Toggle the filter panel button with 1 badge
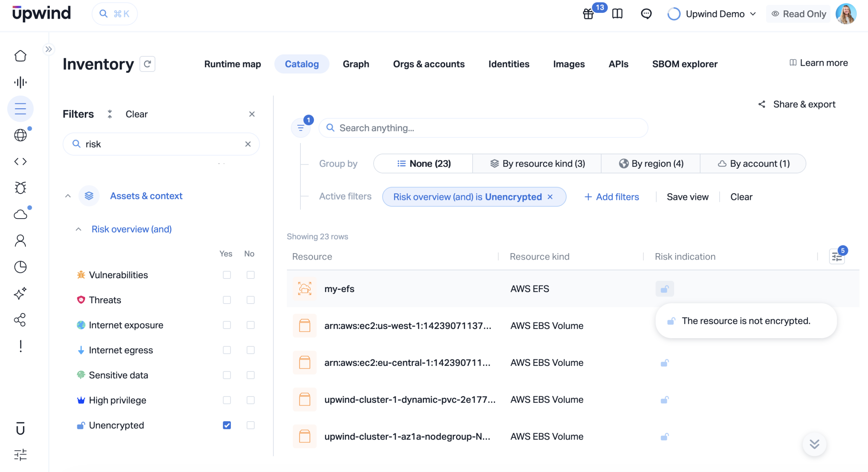The width and height of the screenshot is (868, 472). (301, 128)
